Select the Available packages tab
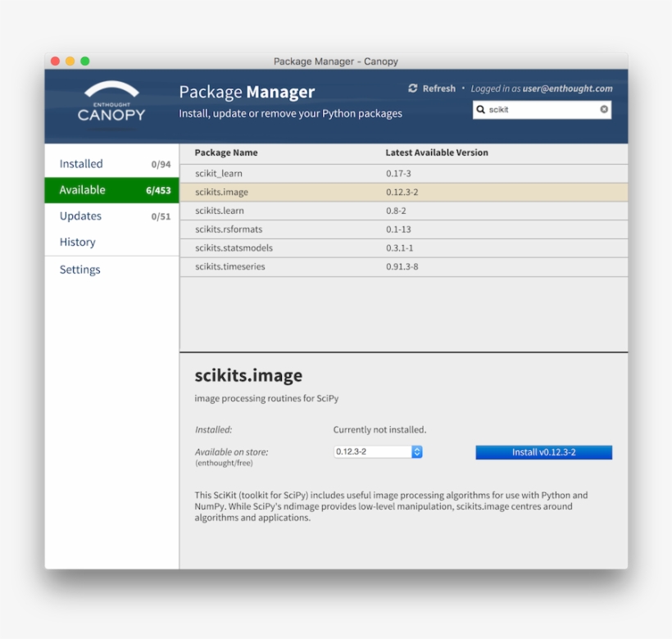This screenshot has width=672, height=639. pos(111,190)
